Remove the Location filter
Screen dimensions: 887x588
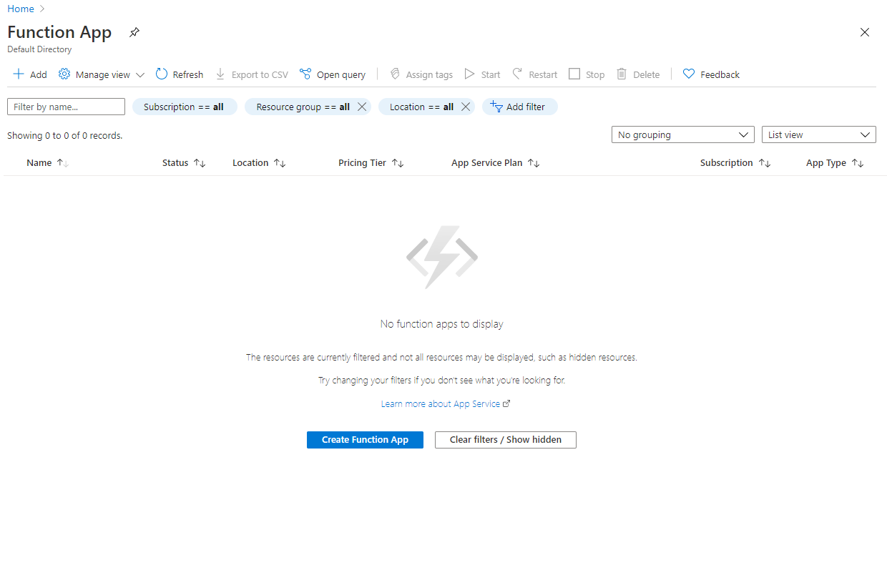pos(466,107)
